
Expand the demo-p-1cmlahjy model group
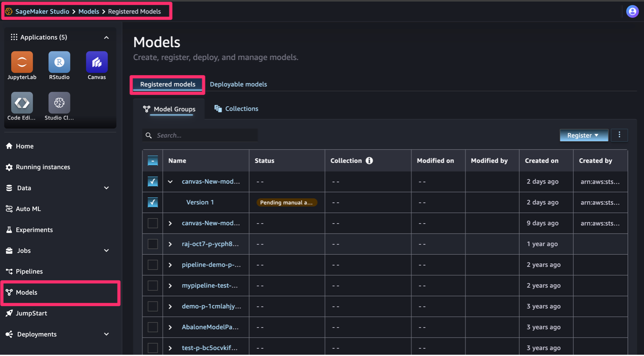170,306
